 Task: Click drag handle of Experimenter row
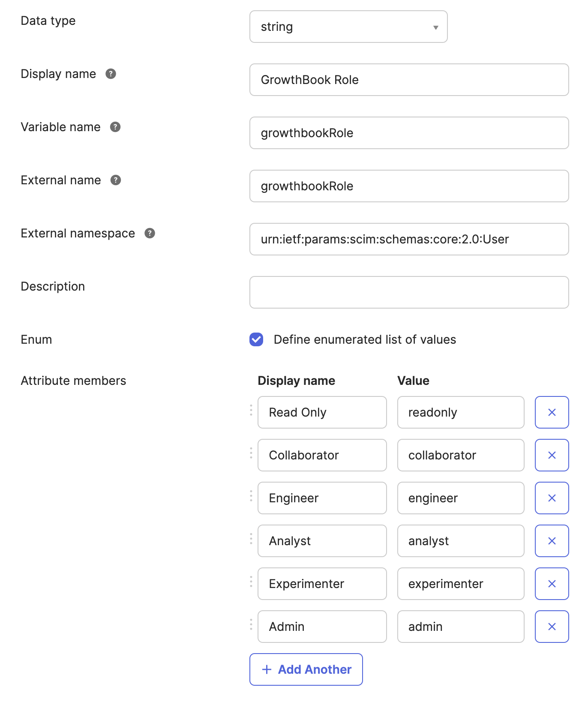pos(251,582)
